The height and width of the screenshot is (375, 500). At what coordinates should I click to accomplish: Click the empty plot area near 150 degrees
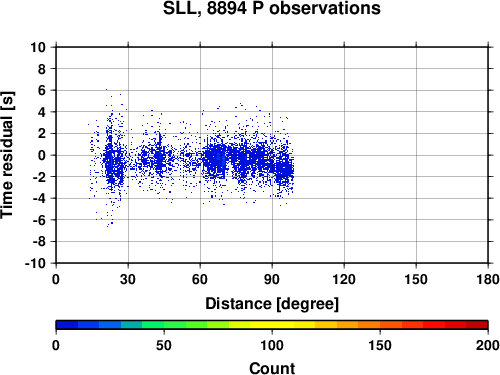pos(416,155)
